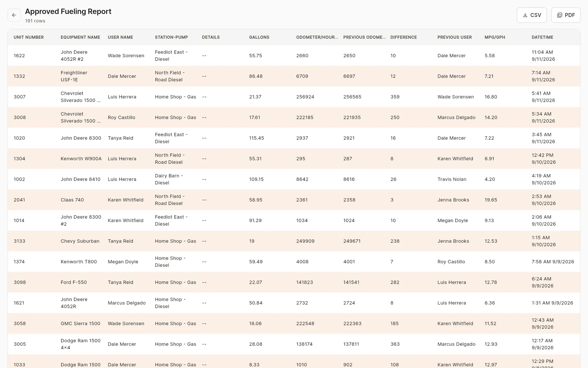
Task: Click the Previous User column header
Action: 454,37
